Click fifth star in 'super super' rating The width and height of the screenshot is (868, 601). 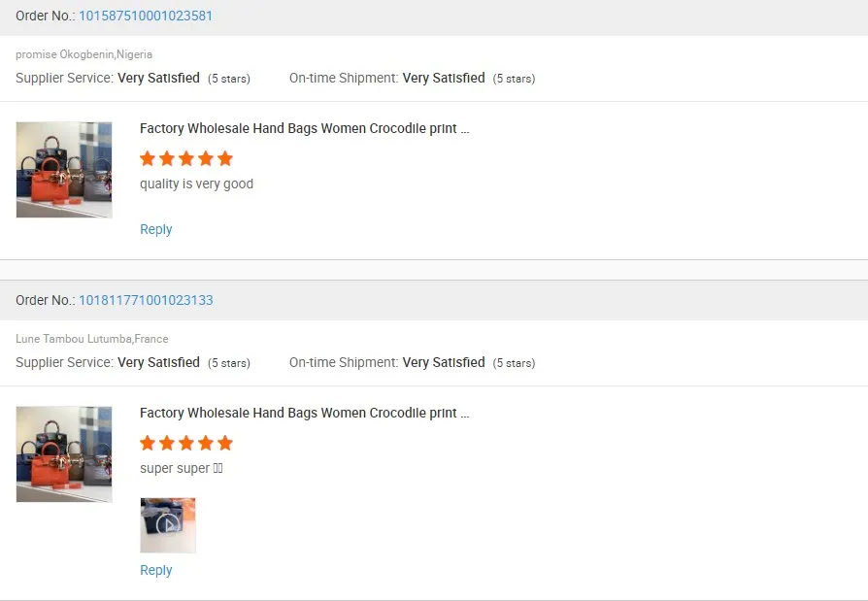225,443
